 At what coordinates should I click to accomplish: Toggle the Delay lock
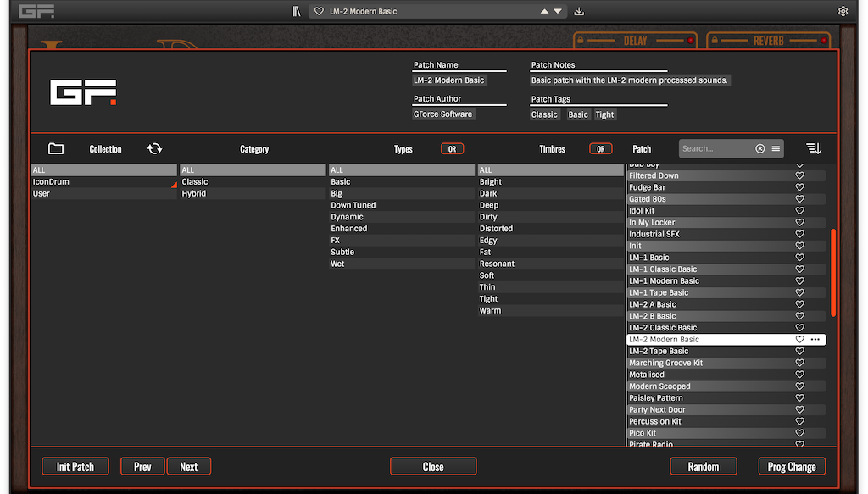pos(580,41)
